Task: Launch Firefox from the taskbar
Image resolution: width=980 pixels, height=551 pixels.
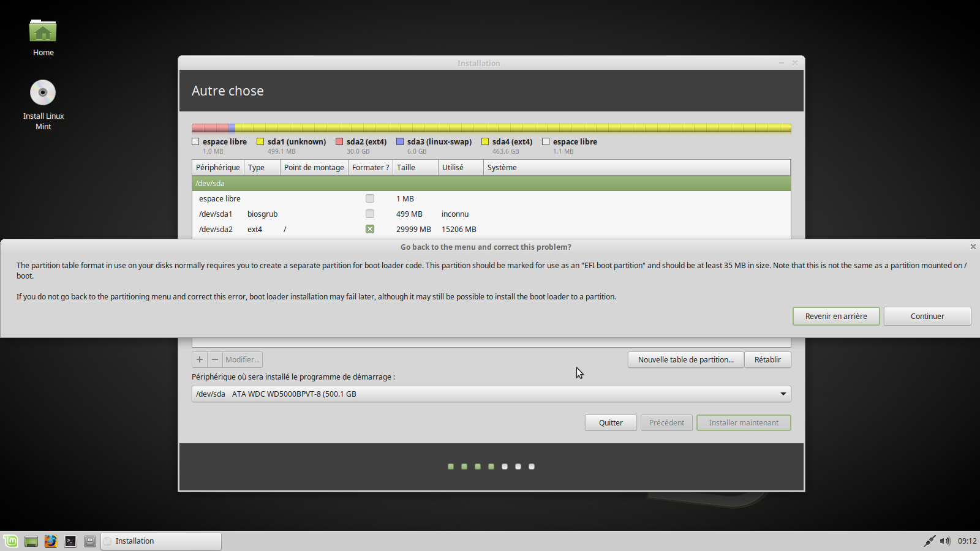Action: tap(51, 541)
